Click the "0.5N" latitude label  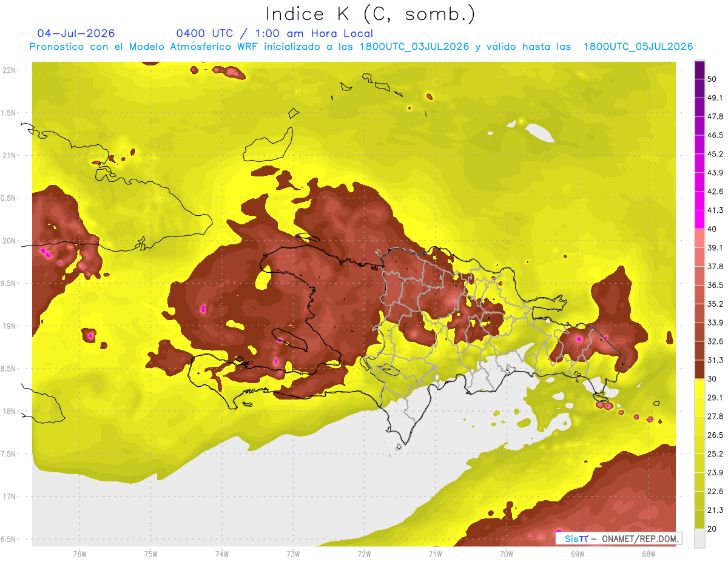tap(9, 198)
